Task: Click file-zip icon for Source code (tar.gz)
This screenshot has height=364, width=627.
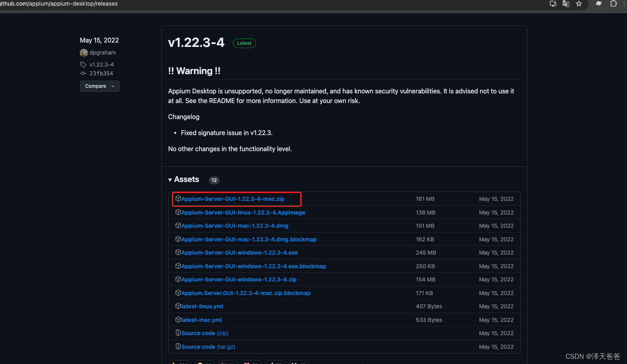Action: (x=178, y=346)
